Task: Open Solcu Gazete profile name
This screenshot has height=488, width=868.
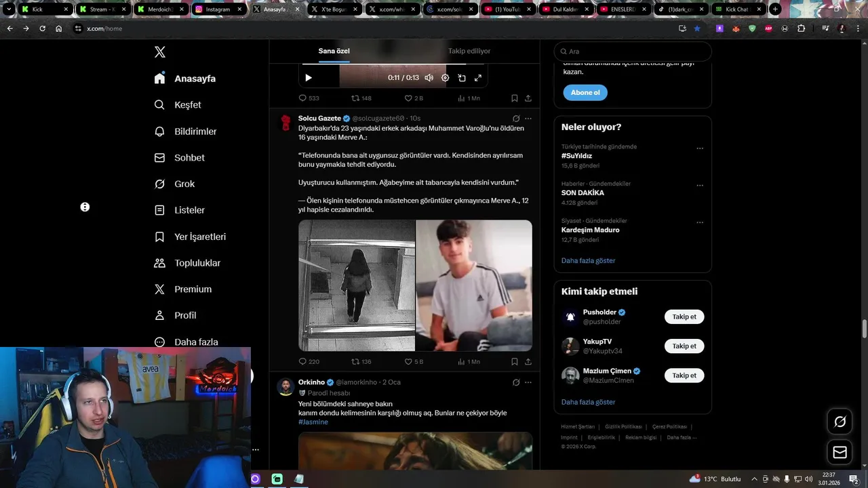Action: tap(319, 119)
